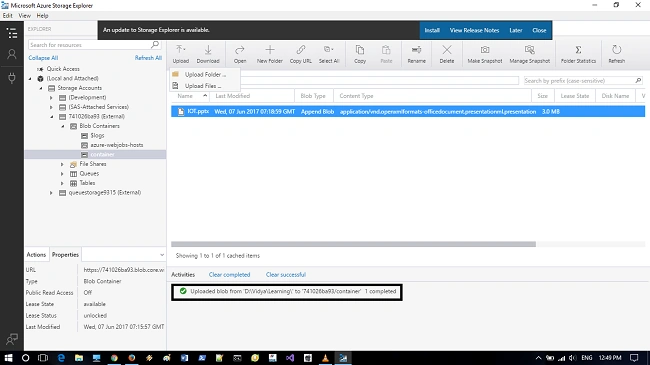Create a New Folder from toolbar

tap(269, 54)
